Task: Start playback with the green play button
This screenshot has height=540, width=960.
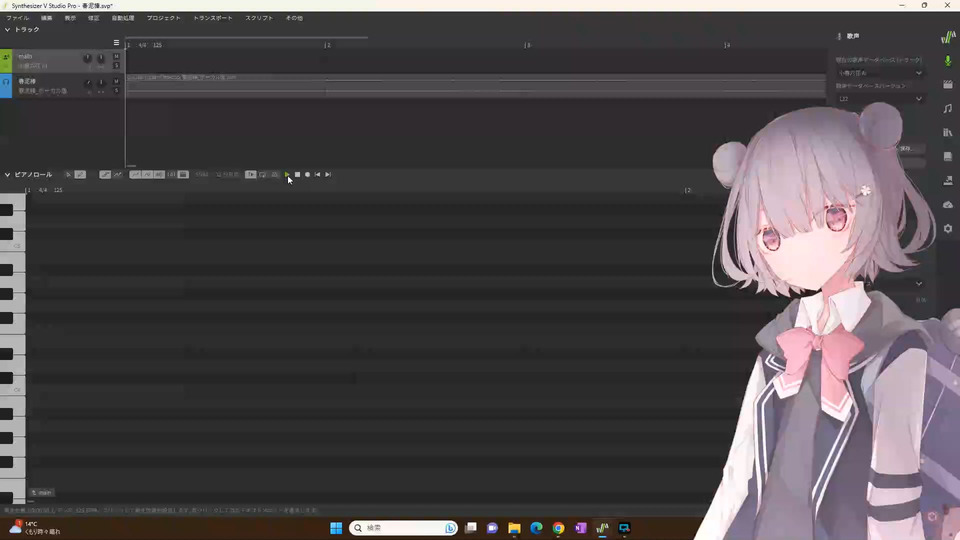Action: tap(287, 174)
